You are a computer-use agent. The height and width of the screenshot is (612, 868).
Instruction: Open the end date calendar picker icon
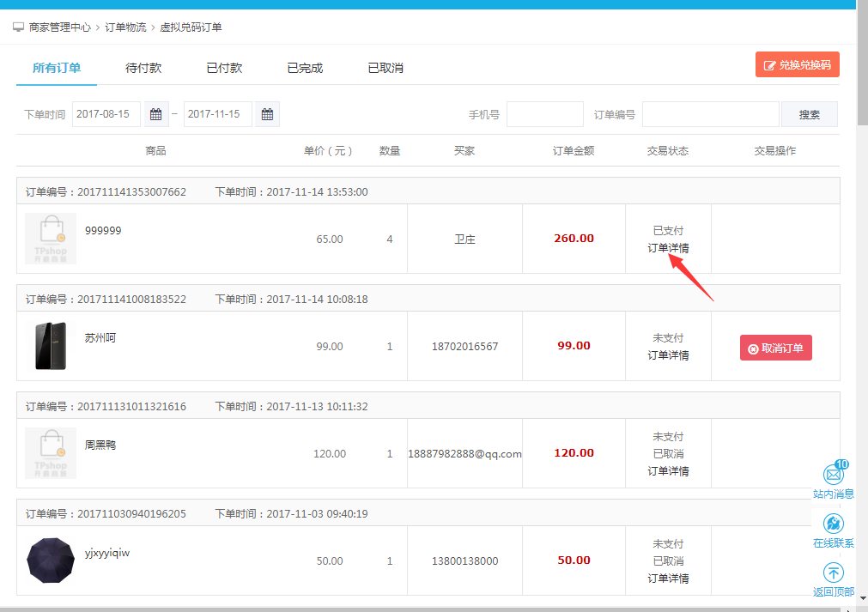(x=267, y=114)
